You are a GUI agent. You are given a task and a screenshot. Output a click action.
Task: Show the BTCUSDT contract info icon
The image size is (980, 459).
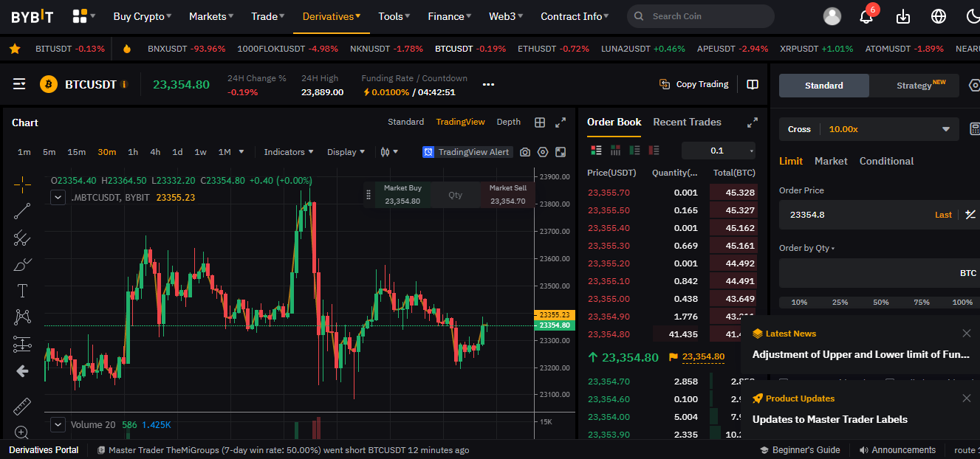124,84
